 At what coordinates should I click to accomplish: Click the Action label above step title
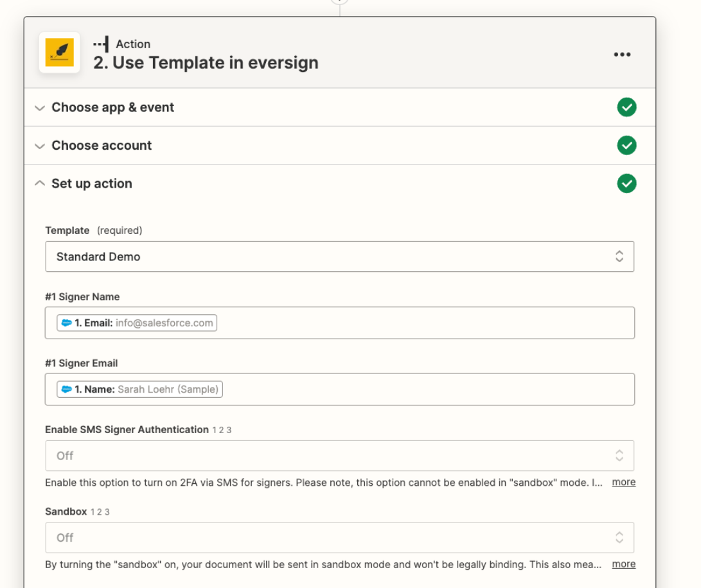[x=133, y=44]
